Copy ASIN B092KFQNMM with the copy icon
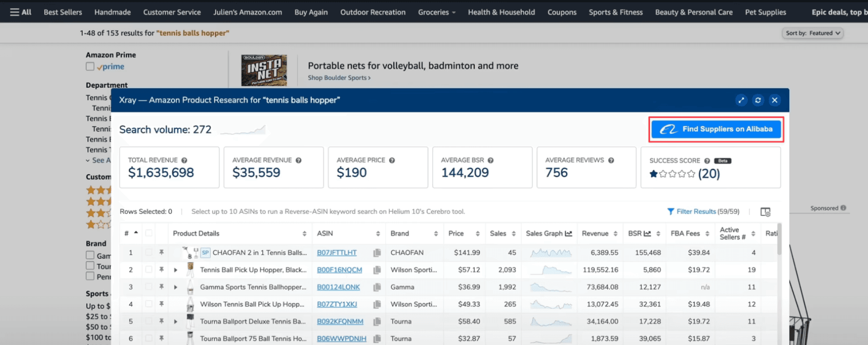Viewport: 868px width, 345px height. click(377, 321)
